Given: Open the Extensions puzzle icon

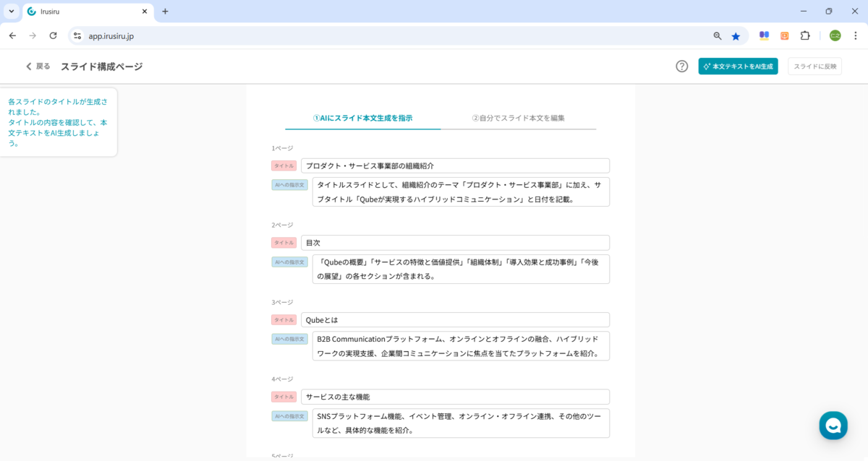Looking at the screenshot, I should point(805,35).
